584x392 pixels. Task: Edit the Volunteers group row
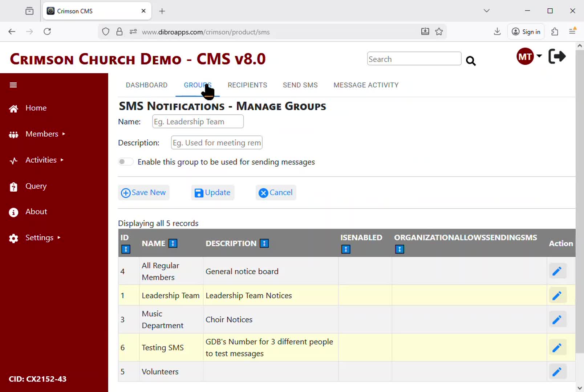[x=557, y=372]
